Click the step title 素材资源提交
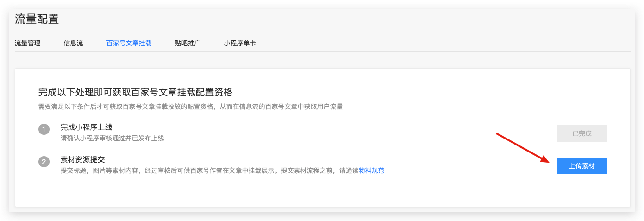This screenshot has width=644, height=221. pyautogui.click(x=83, y=159)
